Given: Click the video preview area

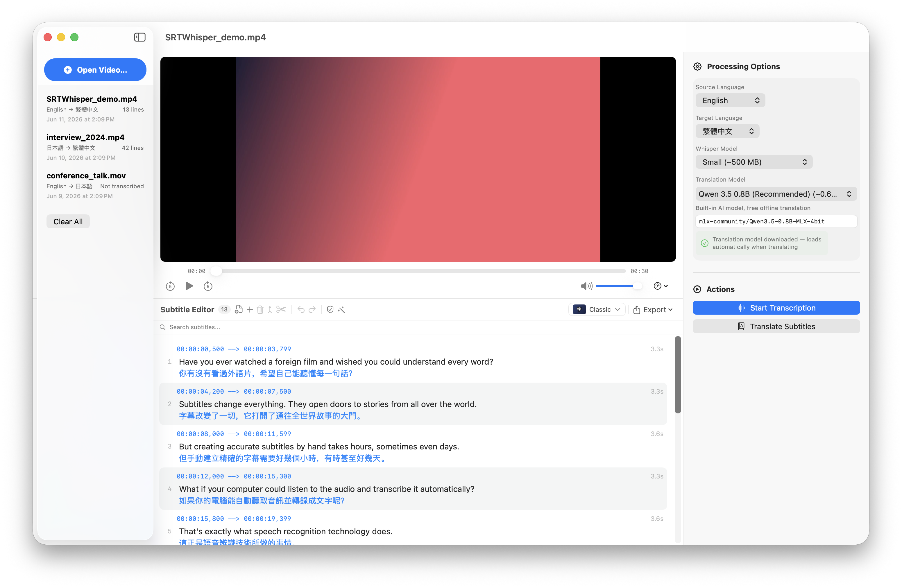Looking at the screenshot, I should [x=418, y=159].
